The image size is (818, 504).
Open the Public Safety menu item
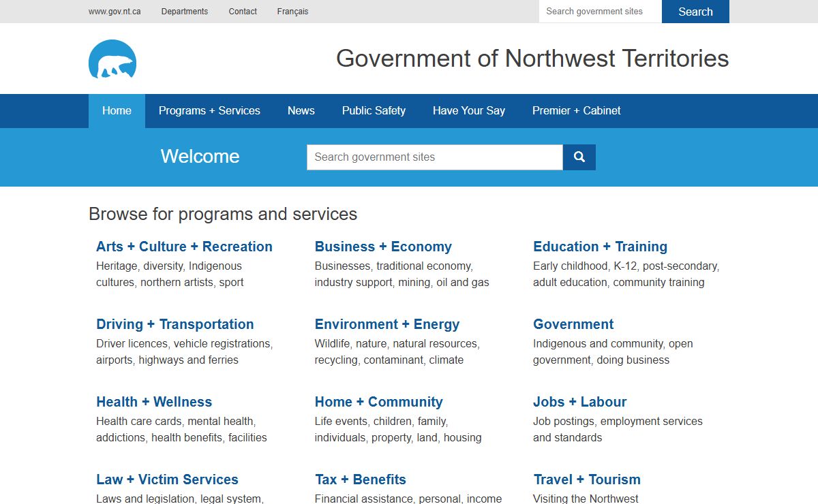coord(374,111)
